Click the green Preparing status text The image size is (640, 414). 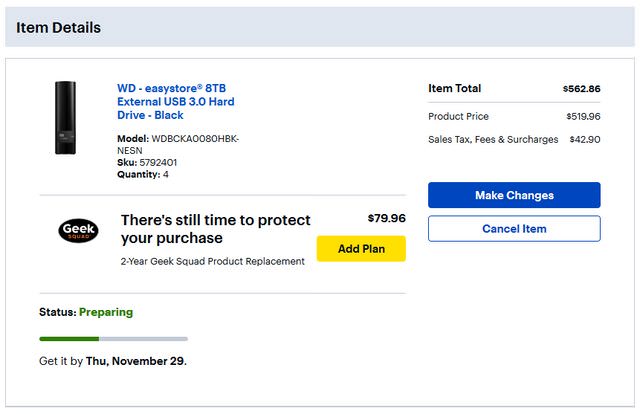(x=106, y=312)
